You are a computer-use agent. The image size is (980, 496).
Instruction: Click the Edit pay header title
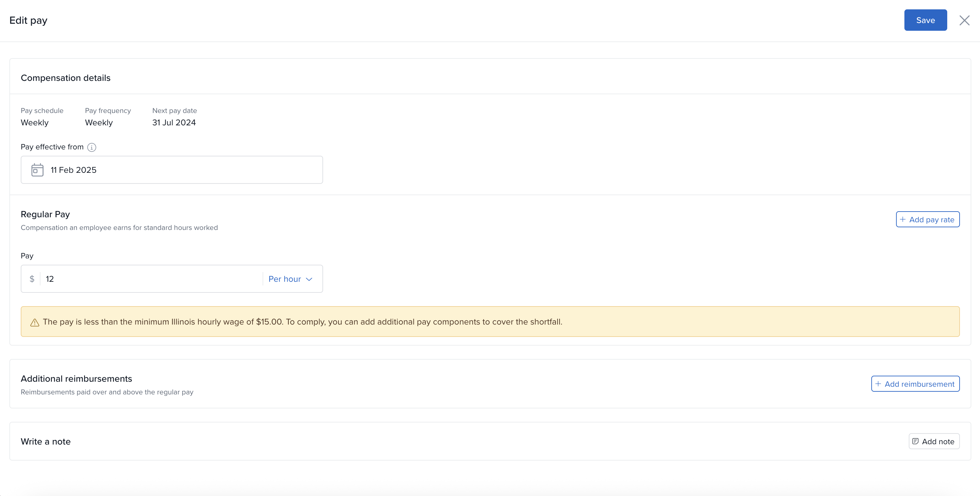[x=28, y=20]
